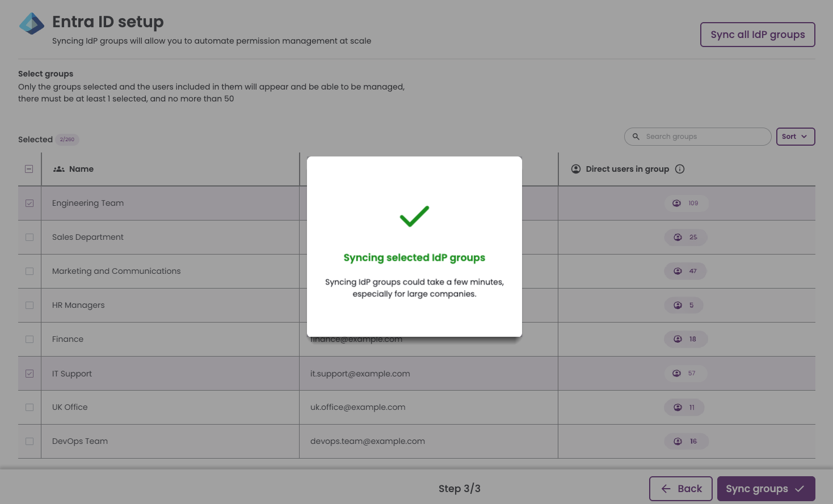This screenshot has width=833, height=504.
Task: Click the user count badge showing 5
Action: [x=684, y=305]
